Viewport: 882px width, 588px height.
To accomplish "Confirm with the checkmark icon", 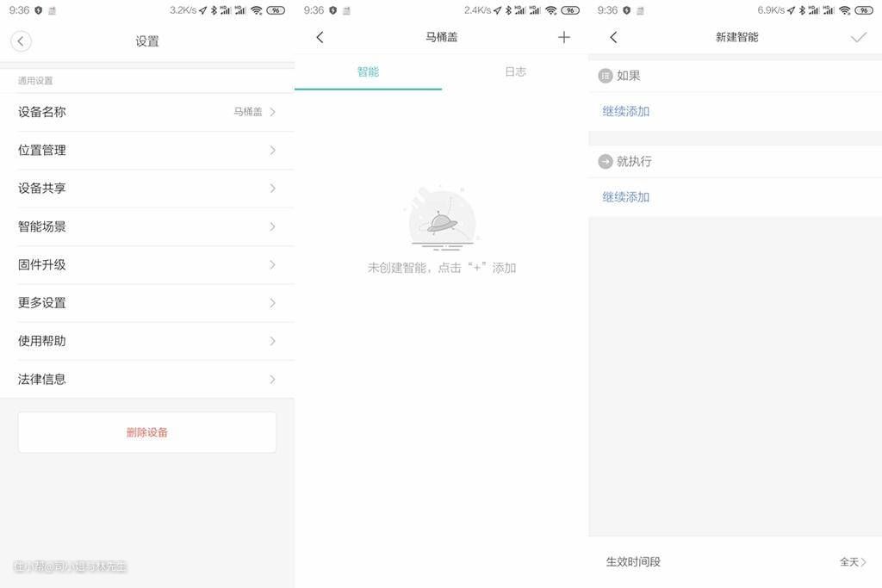I will tap(858, 37).
